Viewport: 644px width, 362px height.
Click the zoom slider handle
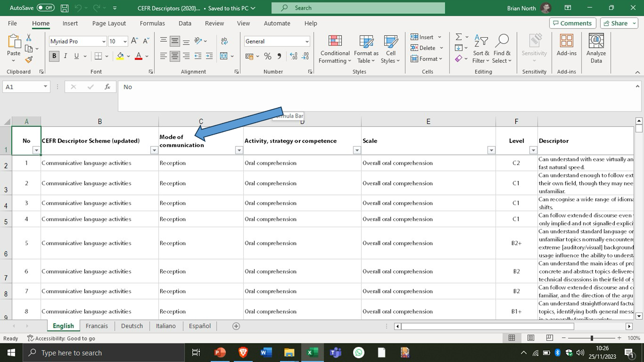click(x=592, y=338)
